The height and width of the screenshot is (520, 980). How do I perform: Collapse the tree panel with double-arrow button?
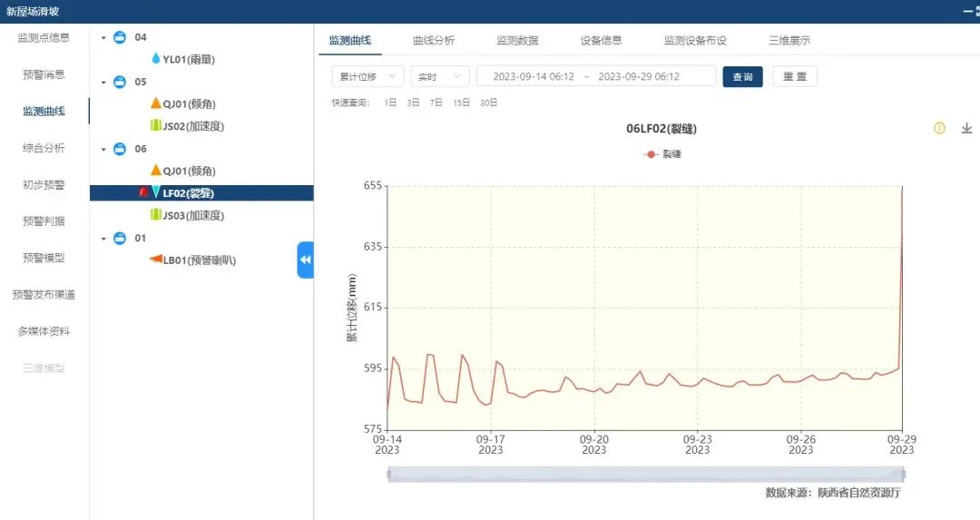305,260
